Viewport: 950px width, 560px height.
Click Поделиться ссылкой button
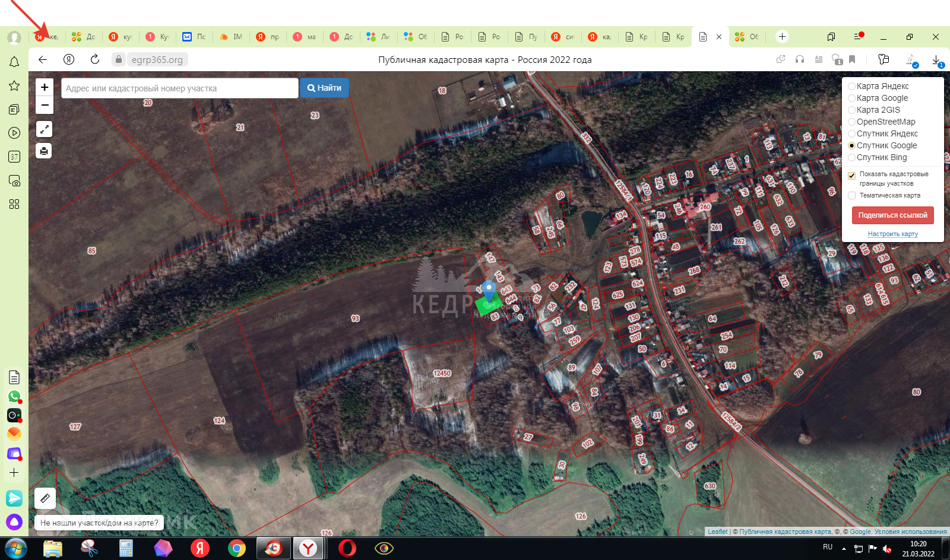coord(893,215)
